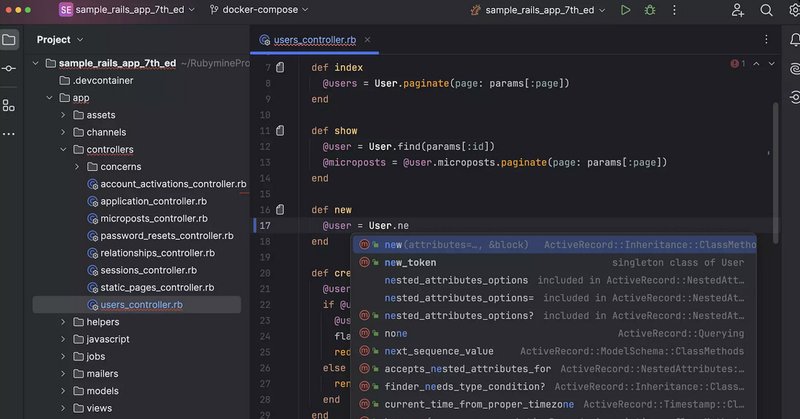Open the Structure tool window icon
The width and height of the screenshot is (800, 419).
[x=9, y=106]
